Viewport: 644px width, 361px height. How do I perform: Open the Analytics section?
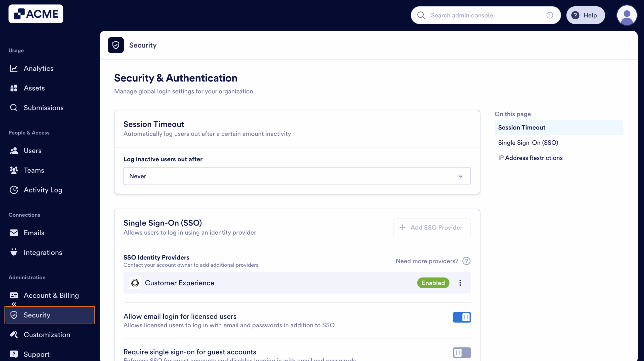coord(39,68)
